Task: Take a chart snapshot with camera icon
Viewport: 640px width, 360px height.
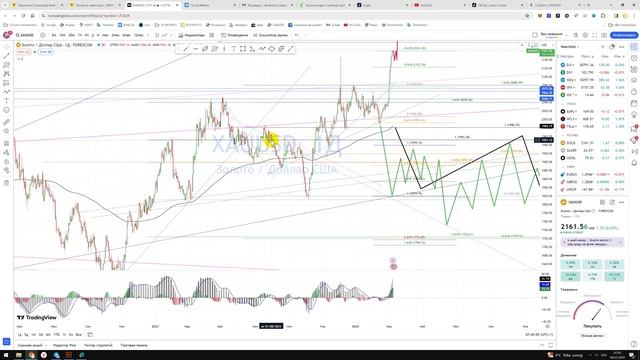Action: click(x=604, y=35)
